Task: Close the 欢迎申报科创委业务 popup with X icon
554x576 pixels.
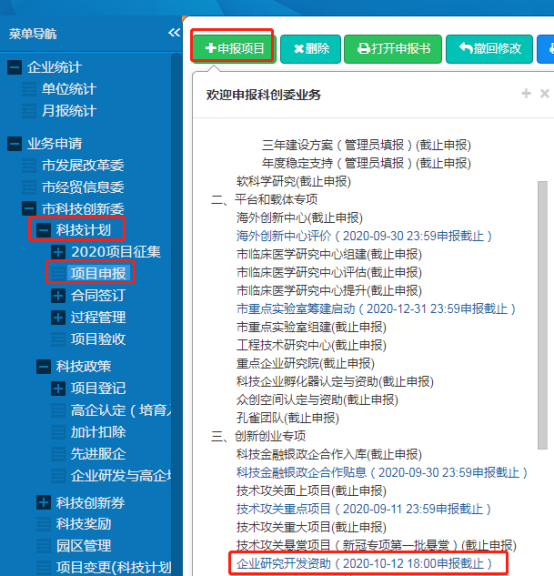Action: point(544,93)
